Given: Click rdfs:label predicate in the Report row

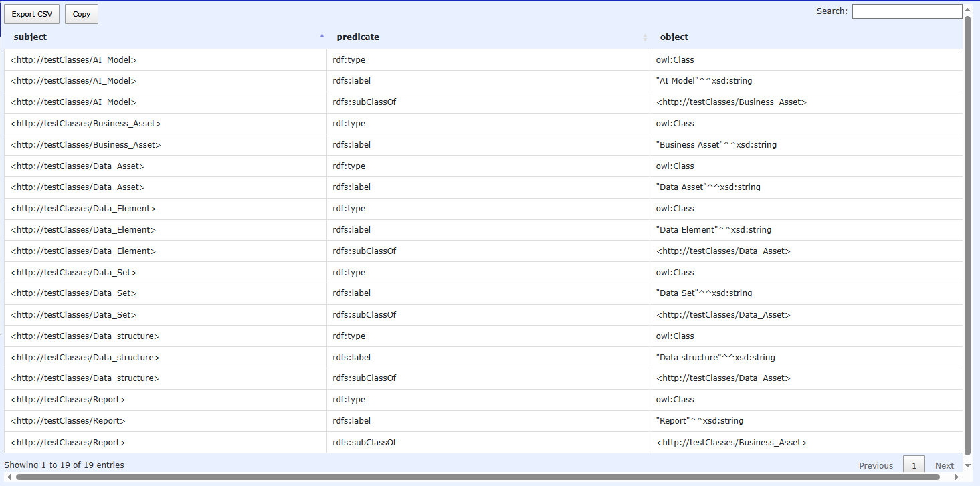Looking at the screenshot, I should [352, 421].
